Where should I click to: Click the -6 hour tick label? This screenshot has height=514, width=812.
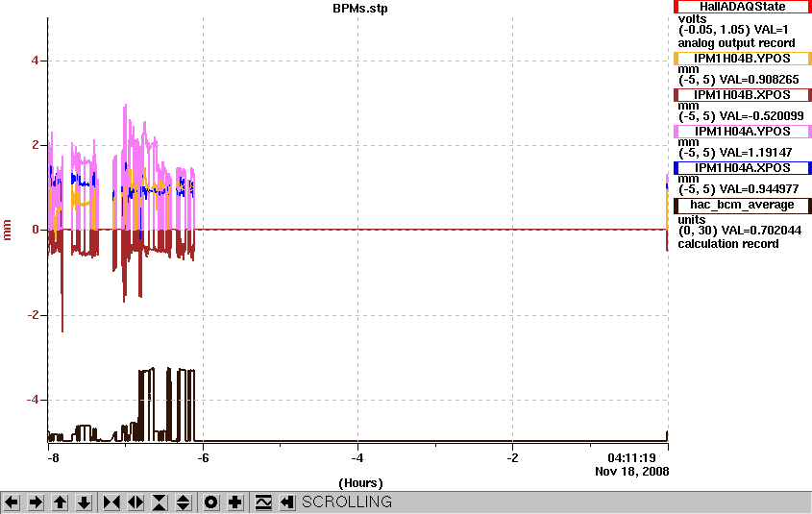(x=202, y=458)
